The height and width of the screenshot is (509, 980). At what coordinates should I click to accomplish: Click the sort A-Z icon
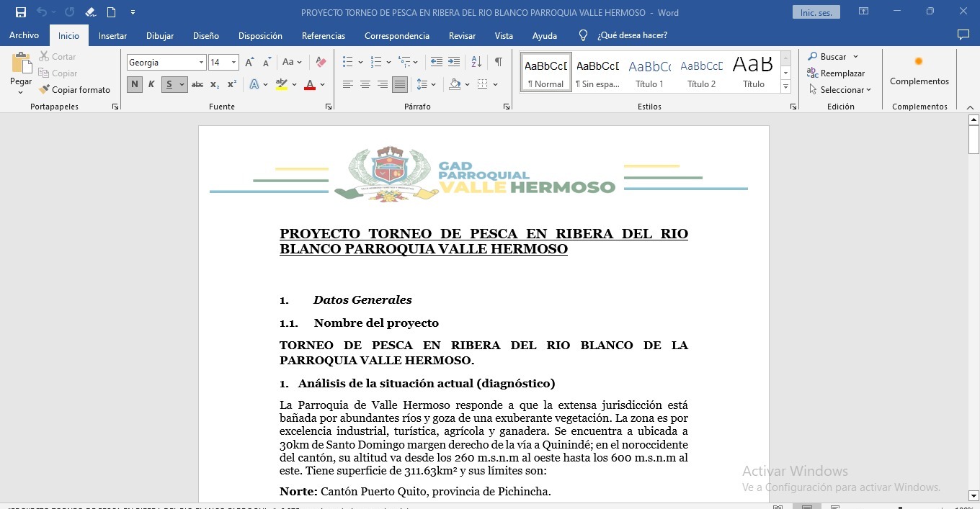click(x=476, y=63)
